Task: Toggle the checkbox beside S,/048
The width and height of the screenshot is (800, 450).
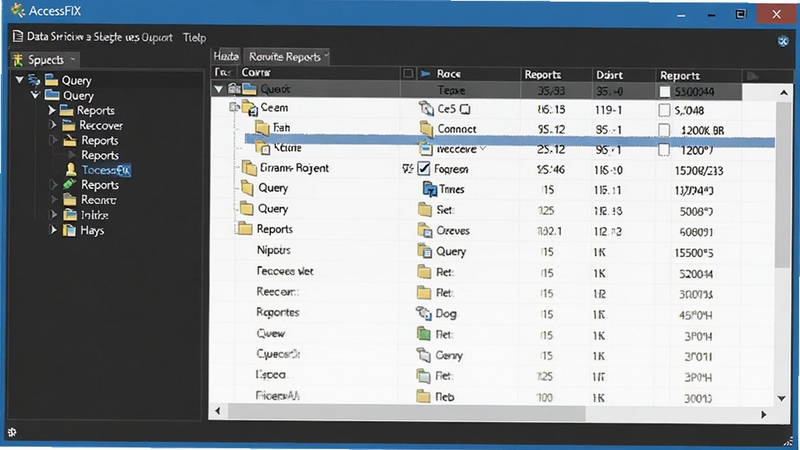Action: coord(664,110)
